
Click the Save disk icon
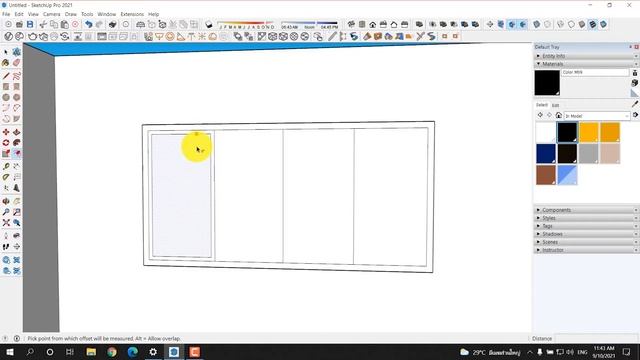point(30,24)
